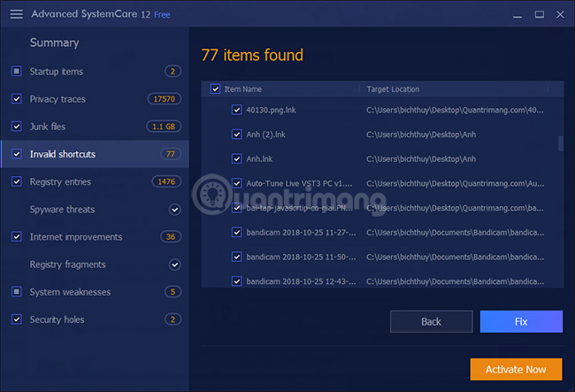Maximize the Advanced SystemCare window
This screenshot has width=575, height=392.
coord(539,14)
